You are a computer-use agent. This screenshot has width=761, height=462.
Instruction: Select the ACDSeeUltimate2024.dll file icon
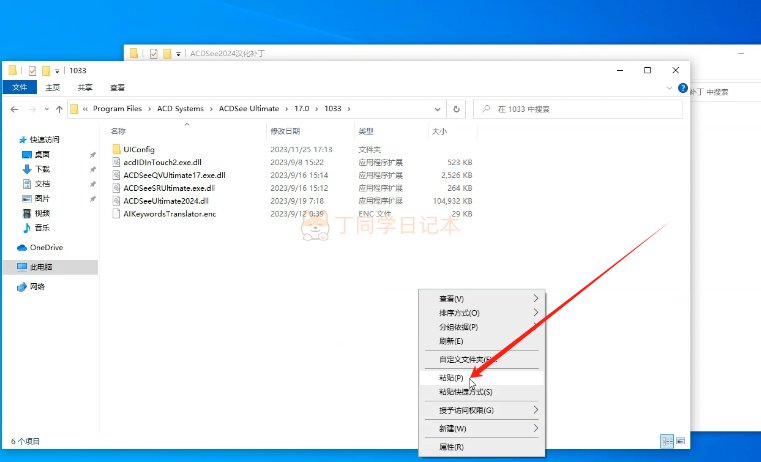tap(116, 200)
